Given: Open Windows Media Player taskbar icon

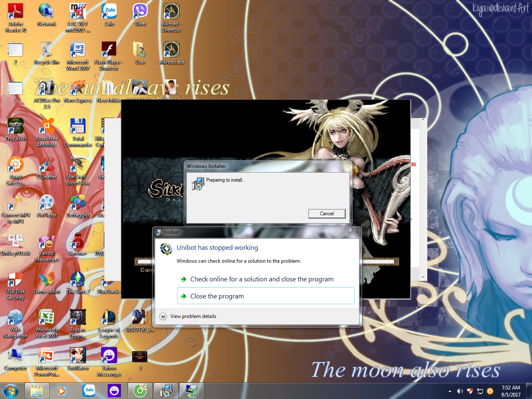Looking at the screenshot, I should click(62, 391).
